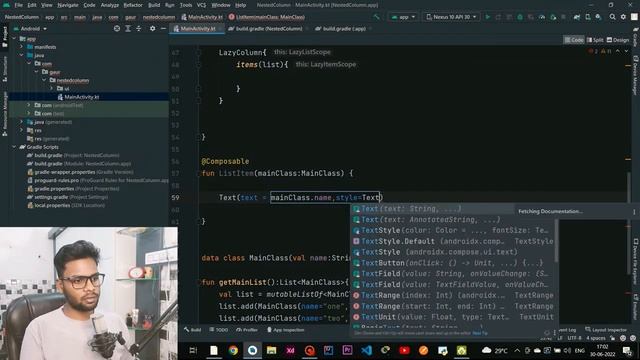The image size is (640, 360).
Task: Click Next Tip link in completion popup
Action: tap(480, 333)
